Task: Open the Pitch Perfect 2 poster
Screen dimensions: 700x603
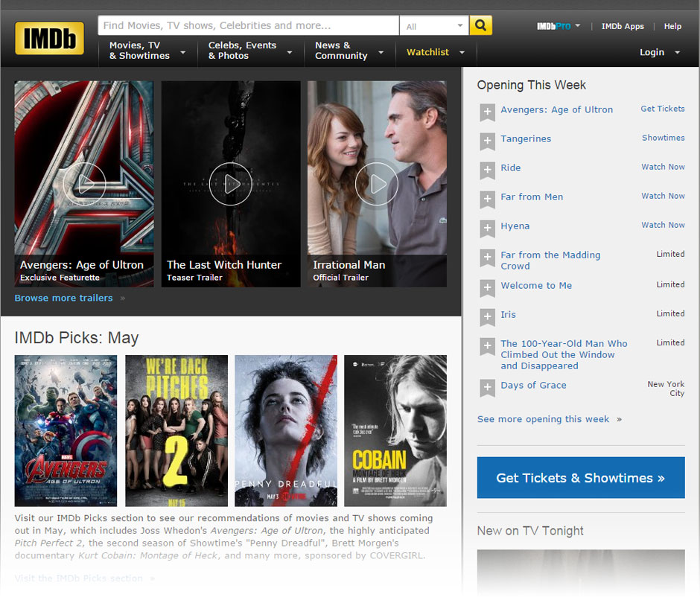Action: point(176,430)
